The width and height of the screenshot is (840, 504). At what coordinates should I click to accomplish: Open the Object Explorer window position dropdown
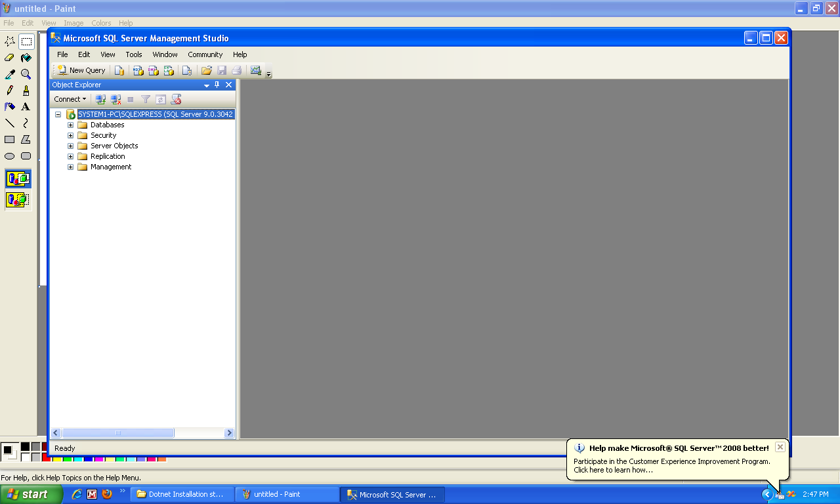[207, 85]
